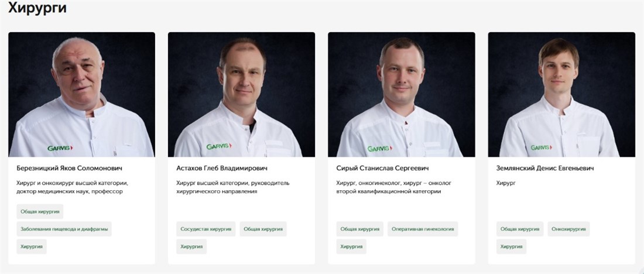This screenshot has height=274, width=644.
Task: Open Березницкий Яков Соломонович doctor photo
Action: pos(82,94)
